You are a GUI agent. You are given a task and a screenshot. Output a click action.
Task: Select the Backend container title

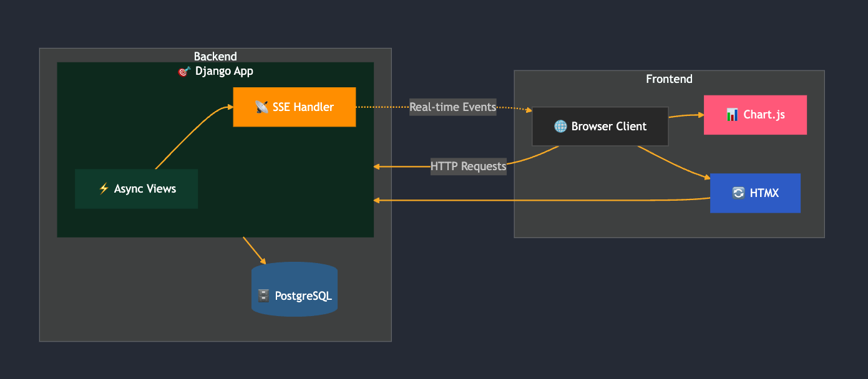pyautogui.click(x=215, y=56)
